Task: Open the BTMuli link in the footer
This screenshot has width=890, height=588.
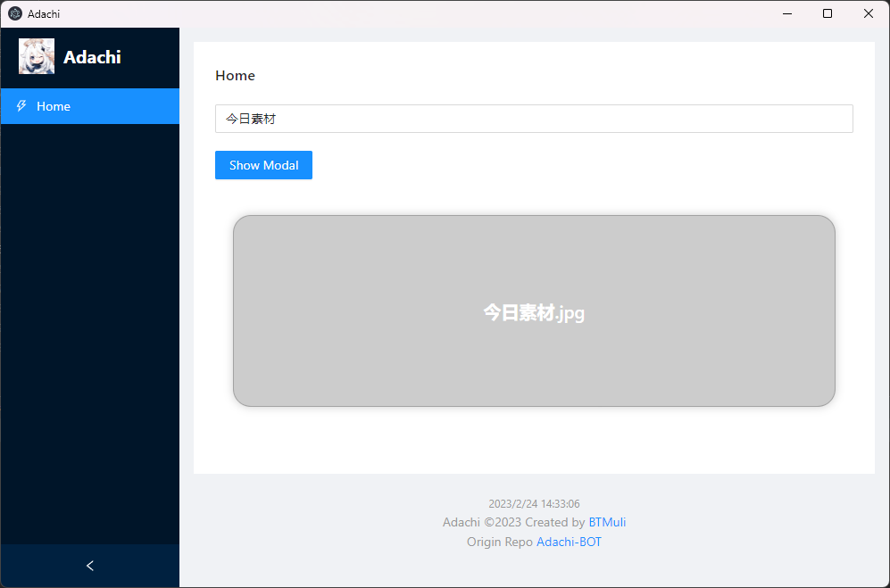Action: (x=607, y=522)
